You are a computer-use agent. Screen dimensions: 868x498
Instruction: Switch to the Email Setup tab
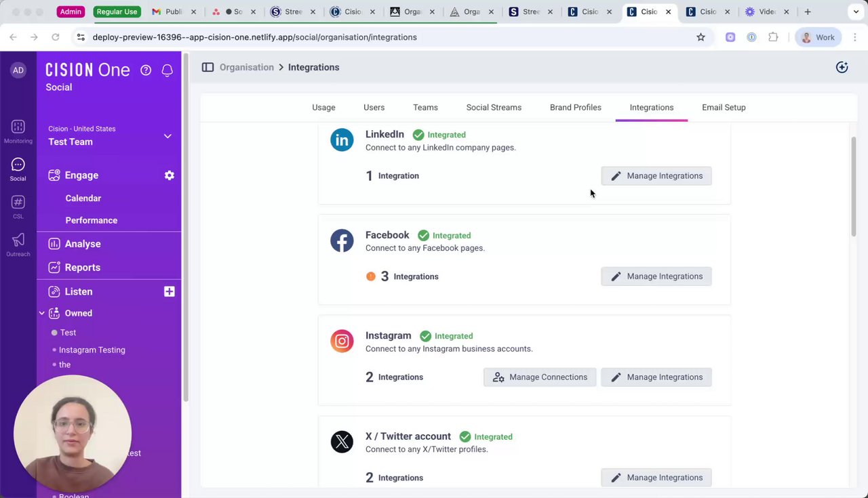coord(724,107)
